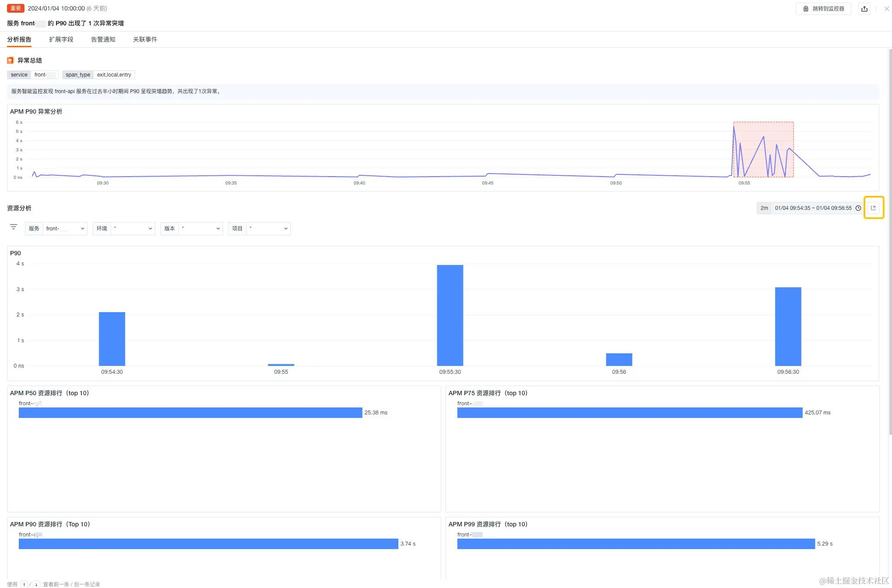Click the 2m interval selector

tap(764, 208)
